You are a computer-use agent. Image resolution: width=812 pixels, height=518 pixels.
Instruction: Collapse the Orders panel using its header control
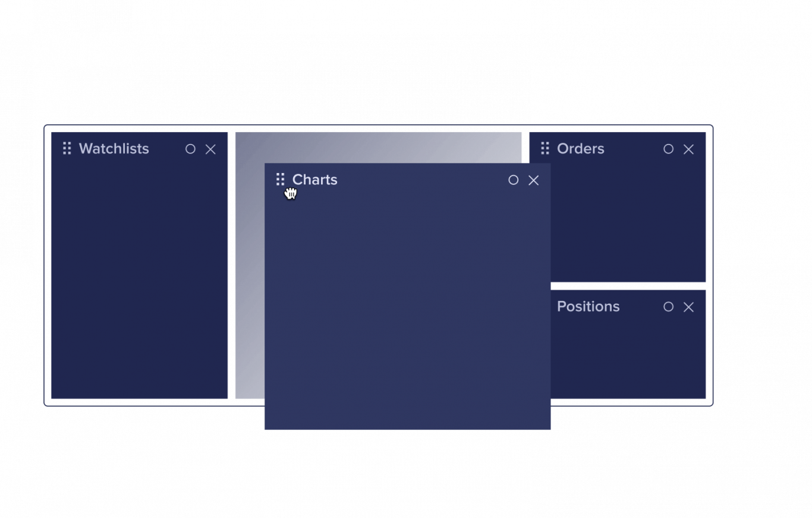pyautogui.click(x=668, y=149)
